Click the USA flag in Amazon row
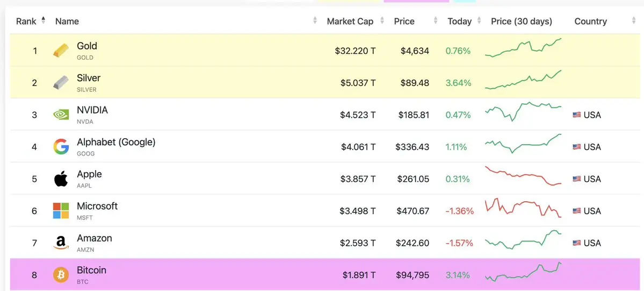This screenshot has width=644, height=291. click(x=576, y=243)
